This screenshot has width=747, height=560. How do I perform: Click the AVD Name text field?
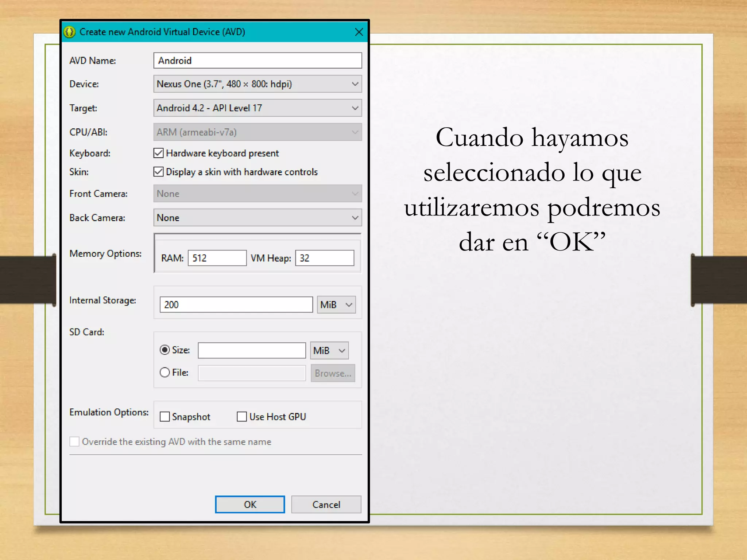pos(258,61)
